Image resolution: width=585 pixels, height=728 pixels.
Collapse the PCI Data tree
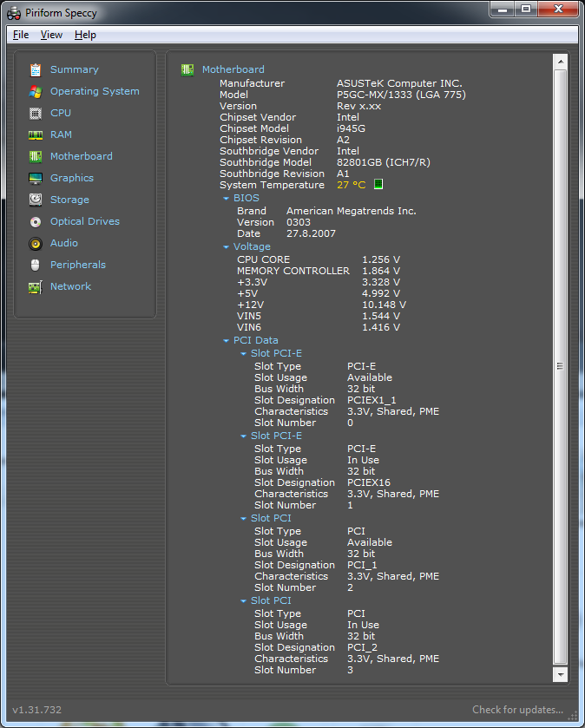coord(227,341)
